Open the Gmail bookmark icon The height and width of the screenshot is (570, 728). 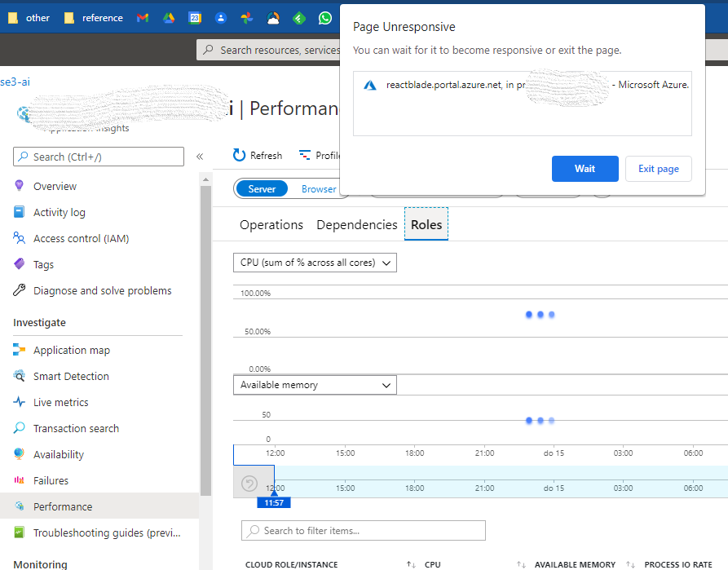[x=143, y=18]
